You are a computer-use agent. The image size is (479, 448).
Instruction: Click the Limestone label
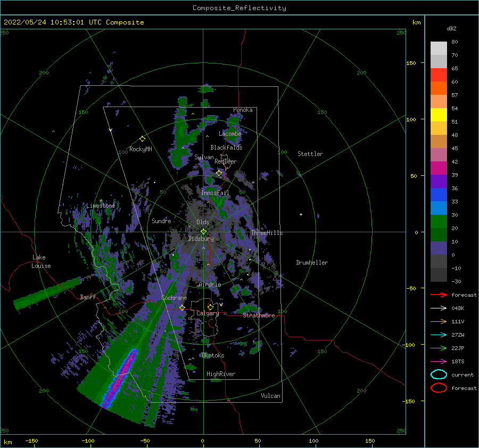coord(101,206)
